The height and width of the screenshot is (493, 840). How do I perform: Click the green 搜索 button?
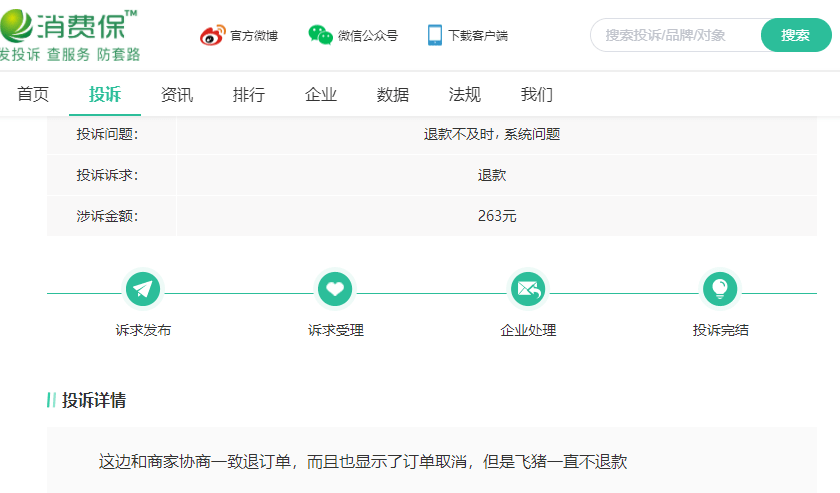pos(796,35)
